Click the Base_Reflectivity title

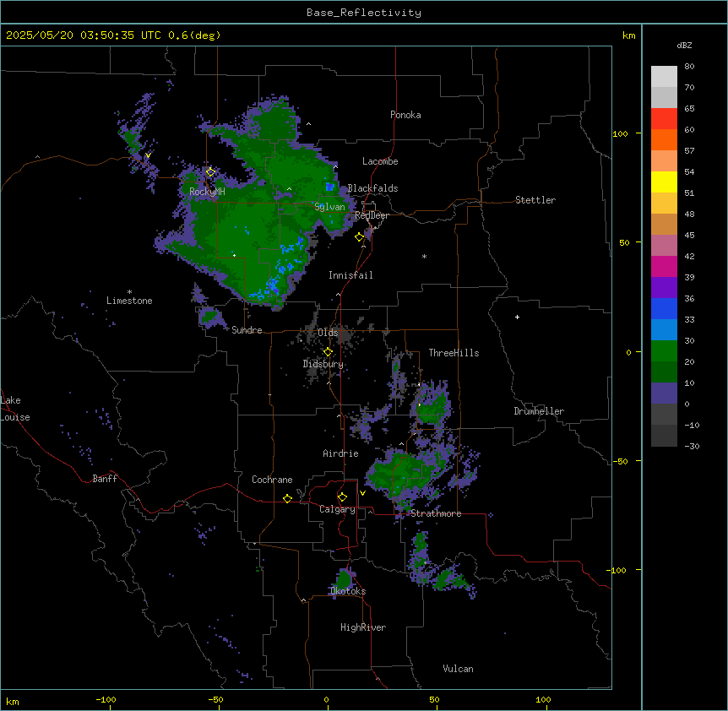(364, 13)
